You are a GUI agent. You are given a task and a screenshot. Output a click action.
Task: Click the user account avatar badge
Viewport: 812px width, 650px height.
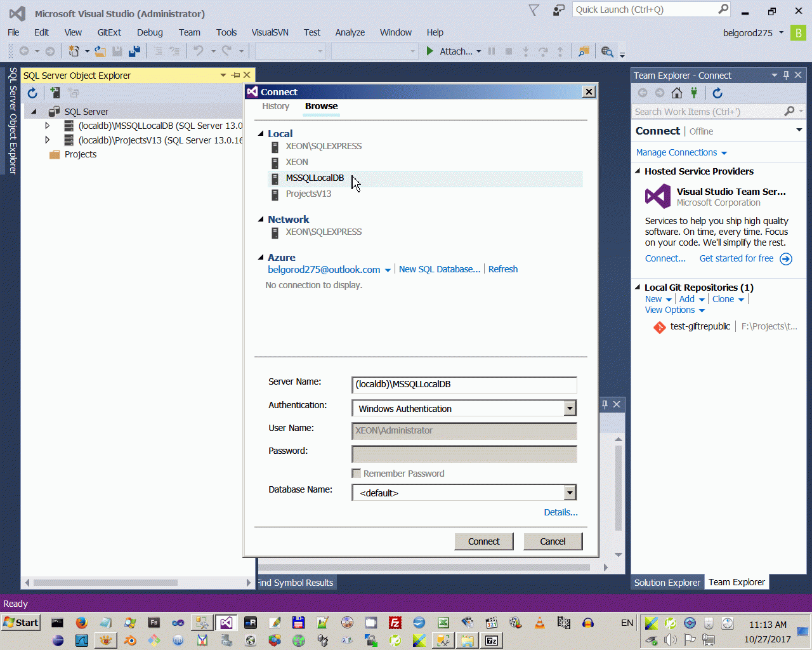(798, 32)
